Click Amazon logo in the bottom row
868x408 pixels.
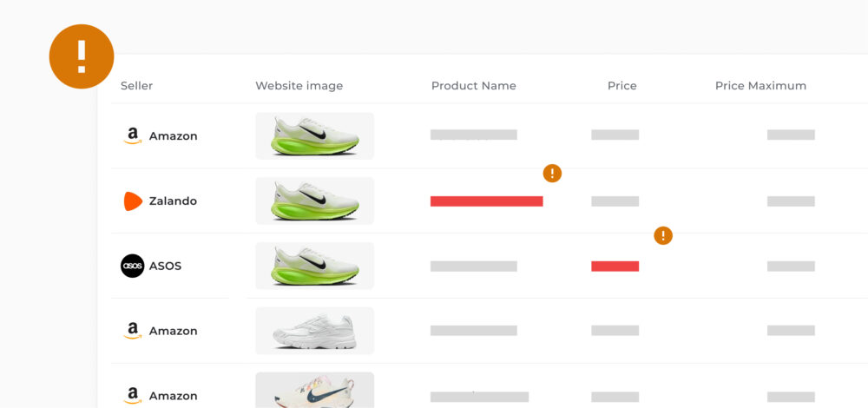(132, 396)
